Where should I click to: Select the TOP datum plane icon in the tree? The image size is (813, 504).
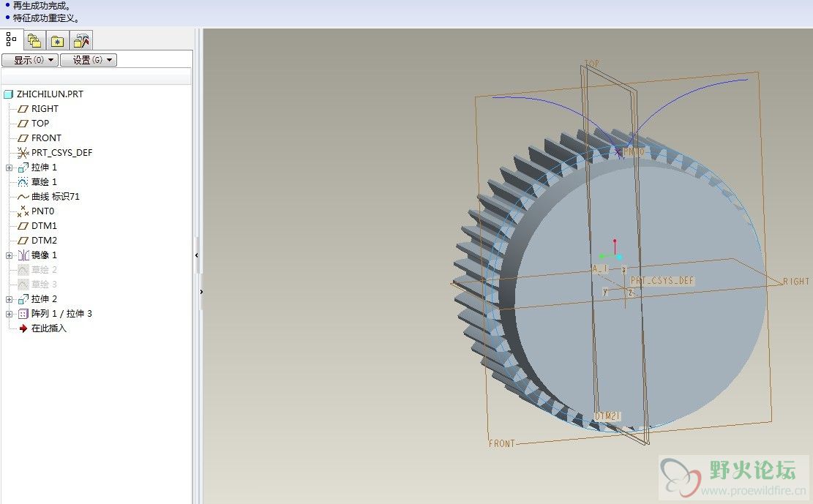pyautogui.click(x=23, y=124)
